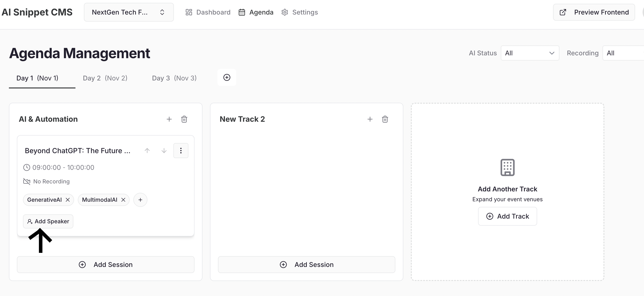Open the Recording filter dropdown
Screen dimensions: 644x296
pyautogui.click(x=622, y=53)
